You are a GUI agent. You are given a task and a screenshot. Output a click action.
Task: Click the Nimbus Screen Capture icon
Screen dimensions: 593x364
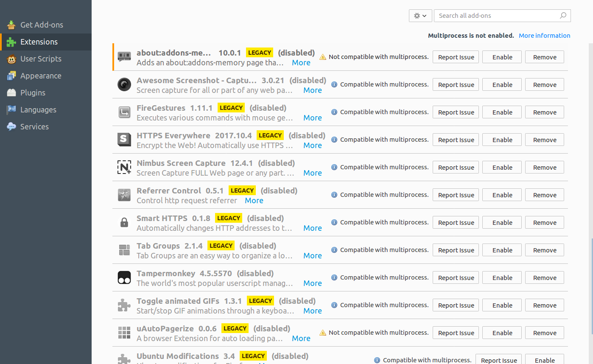tap(124, 167)
